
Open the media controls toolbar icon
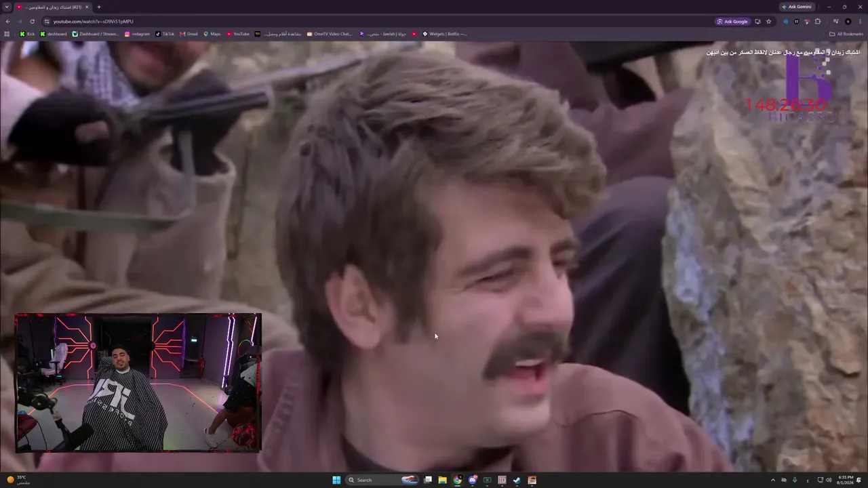836,21
